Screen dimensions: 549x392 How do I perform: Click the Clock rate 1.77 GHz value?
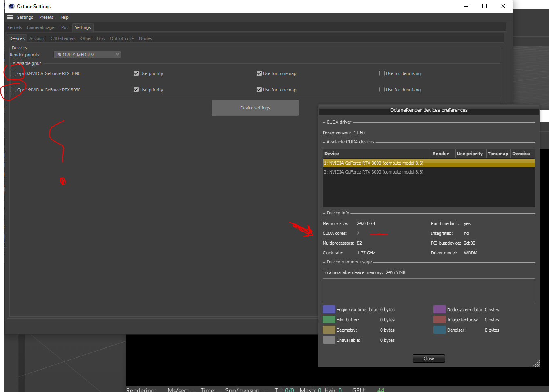(366, 253)
